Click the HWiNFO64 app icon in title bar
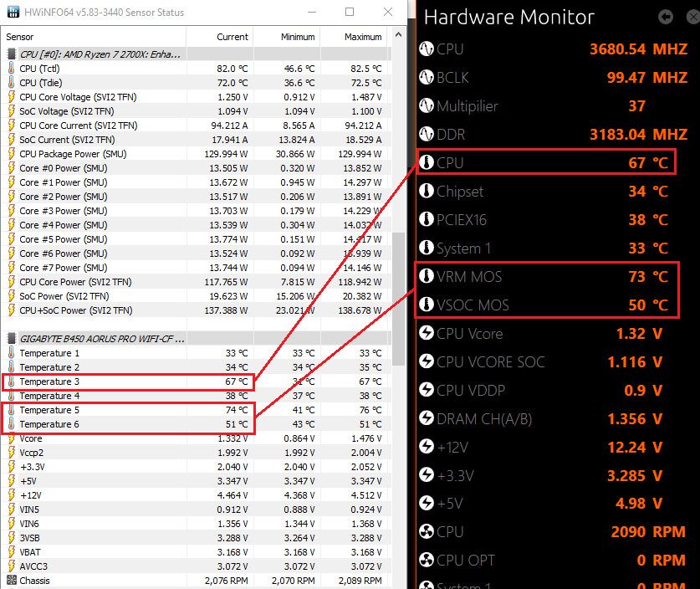 (12, 13)
